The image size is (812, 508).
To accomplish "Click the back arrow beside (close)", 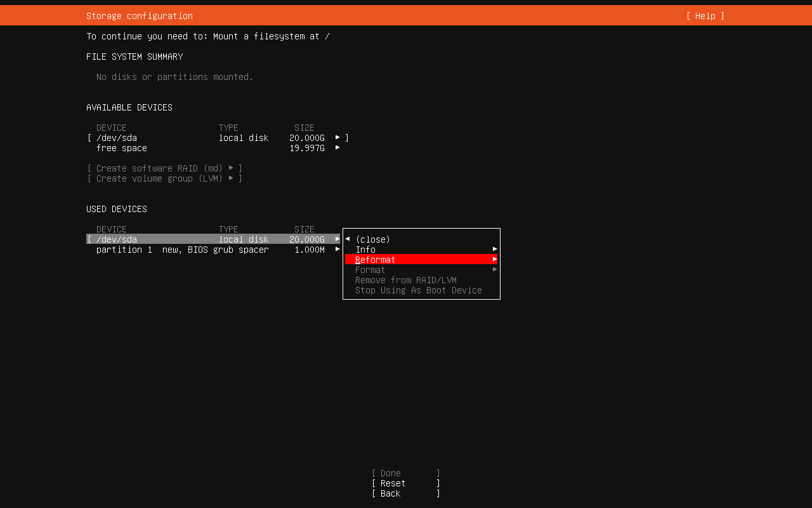I will coord(348,239).
